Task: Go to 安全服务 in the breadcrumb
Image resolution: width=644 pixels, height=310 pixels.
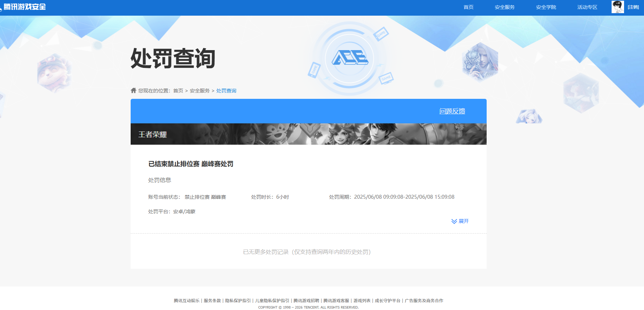Action: (x=200, y=91)
